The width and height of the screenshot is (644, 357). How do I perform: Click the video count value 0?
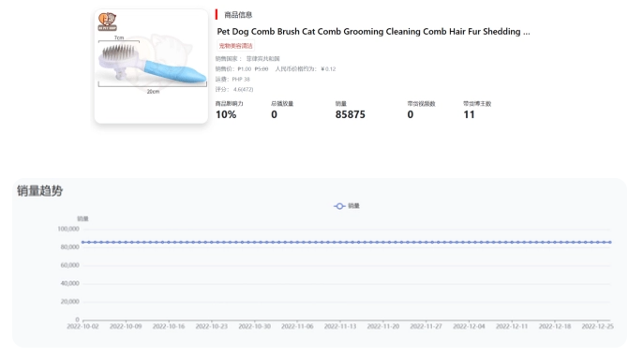pos(411,114)
